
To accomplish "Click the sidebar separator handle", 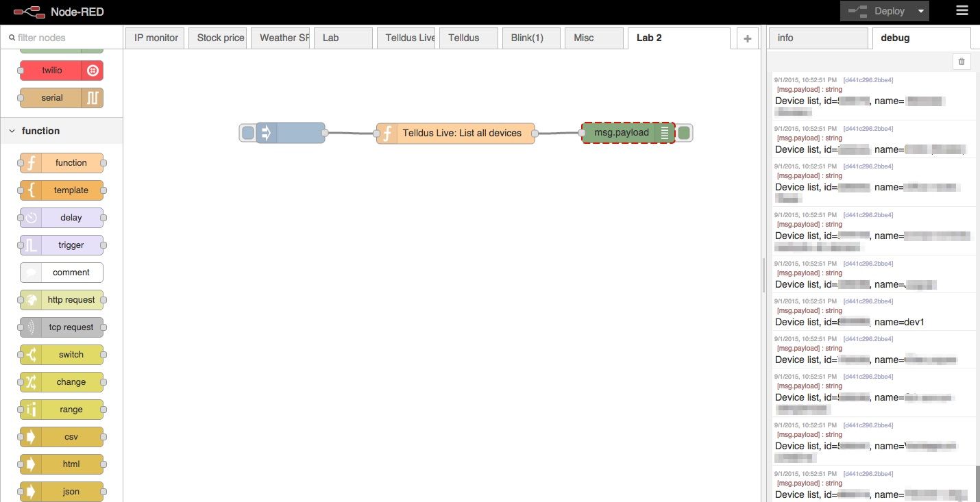I will click(x=763, y=275).
